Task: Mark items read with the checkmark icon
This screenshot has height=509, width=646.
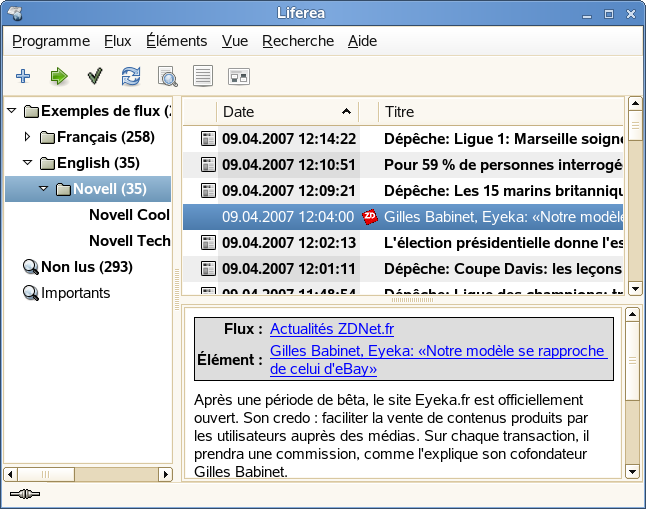Action: [95, 76]
